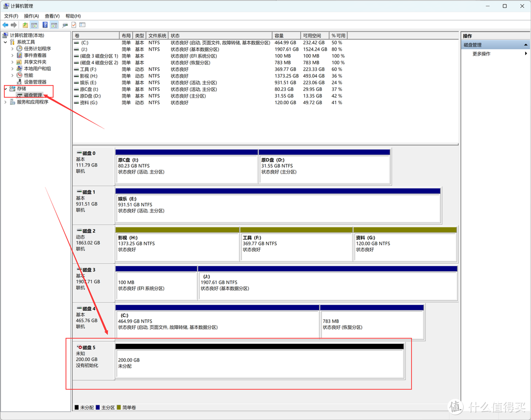Expand 服务和应用程序 tree node
This screenshot has height=420, width=531.
coord(5,102)
